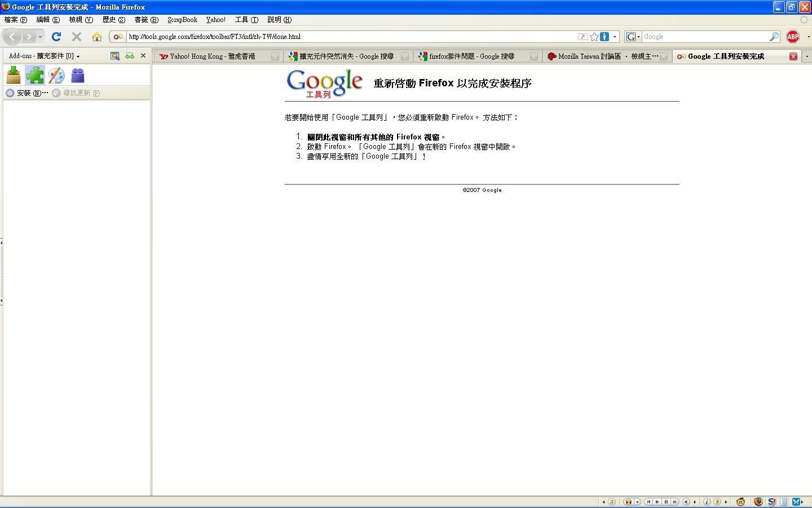This screenshot has height=508, width=812.
Task: Go forward with the Forward arrow button
Action: pyautogui.click(x=29, y=37)
